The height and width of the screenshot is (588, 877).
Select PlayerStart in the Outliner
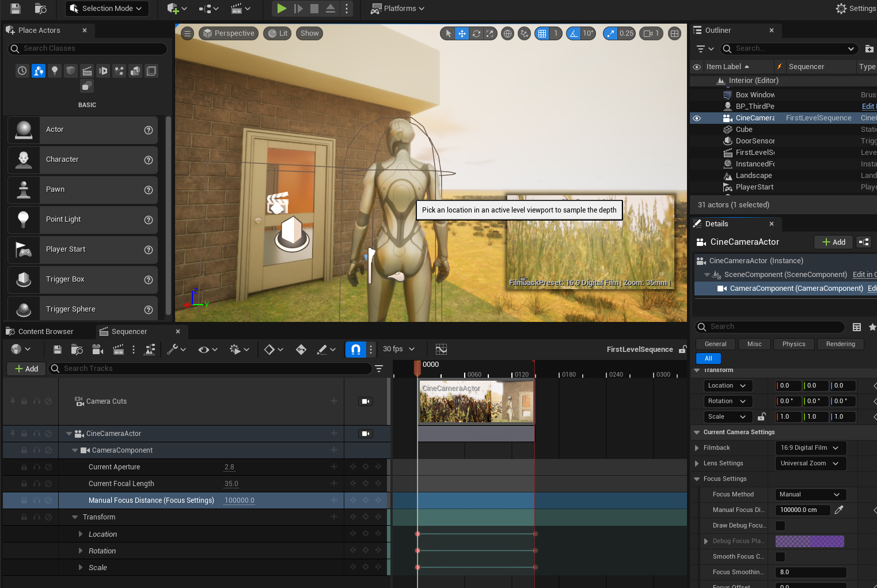pos(754,187)
